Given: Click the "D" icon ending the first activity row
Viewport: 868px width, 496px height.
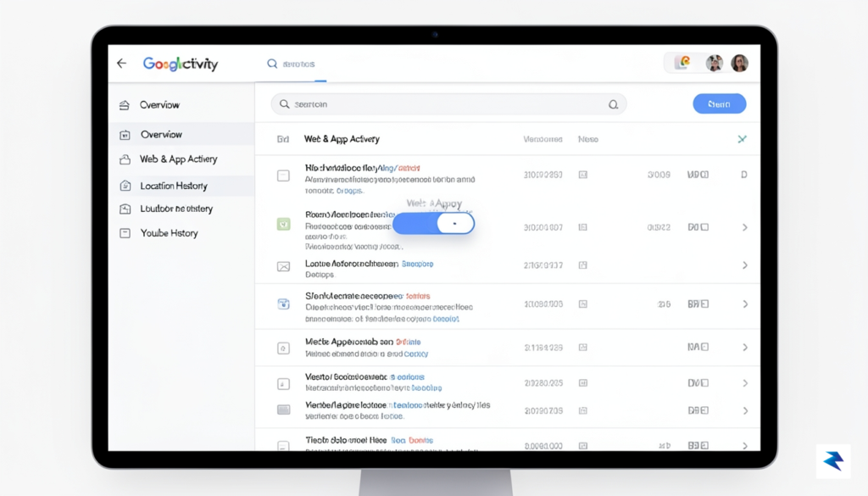Looking at the screenshot, I should [x=744, y=175].
